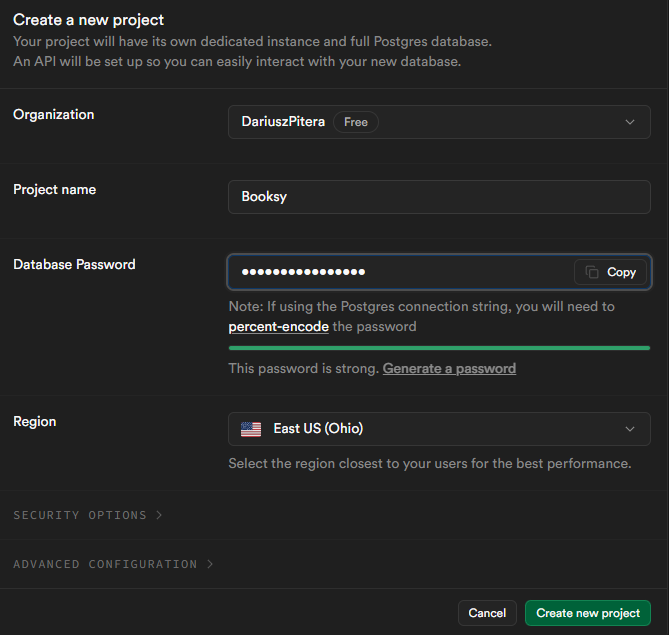Open the percent-encode link
The width and height of the screenshot is (669, 635).
click(278, 327)
